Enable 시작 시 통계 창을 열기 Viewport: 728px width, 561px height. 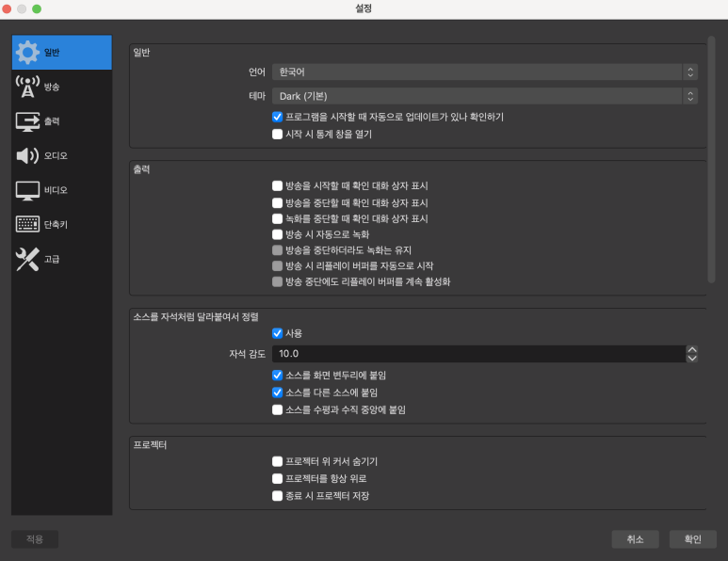coord(277,134)
